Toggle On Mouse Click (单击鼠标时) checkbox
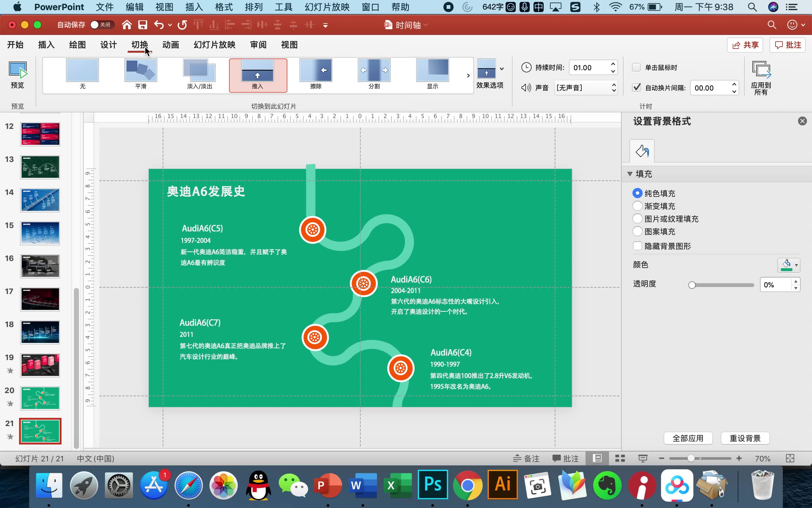 point(636,68)
